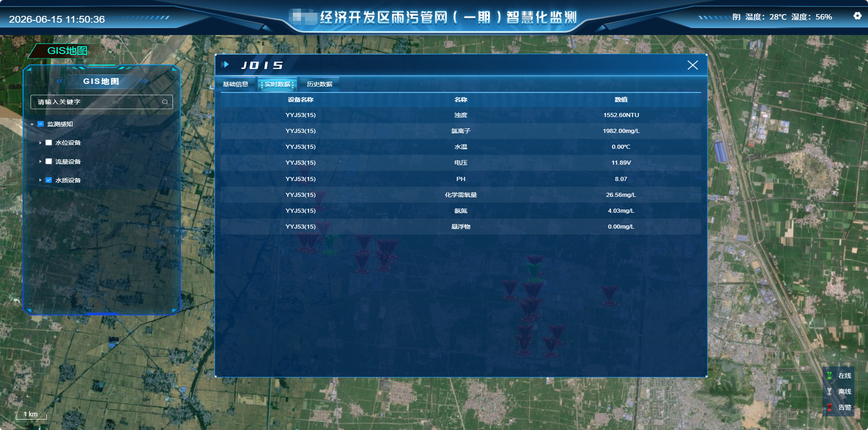Viewport: 868px width, 430px height.
Task: Select the 水质设备 tree label
Action: click(68, 180)
